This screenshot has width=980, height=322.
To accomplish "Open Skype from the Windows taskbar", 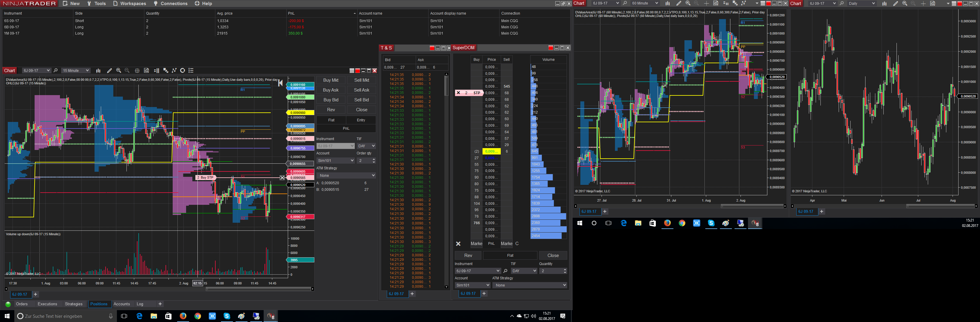I will click(227, 316).
